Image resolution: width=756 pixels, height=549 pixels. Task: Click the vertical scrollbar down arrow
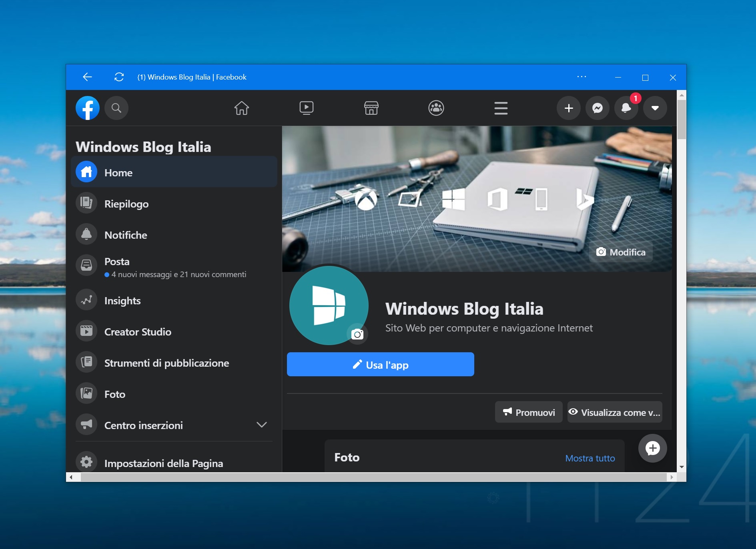(682, 467)
